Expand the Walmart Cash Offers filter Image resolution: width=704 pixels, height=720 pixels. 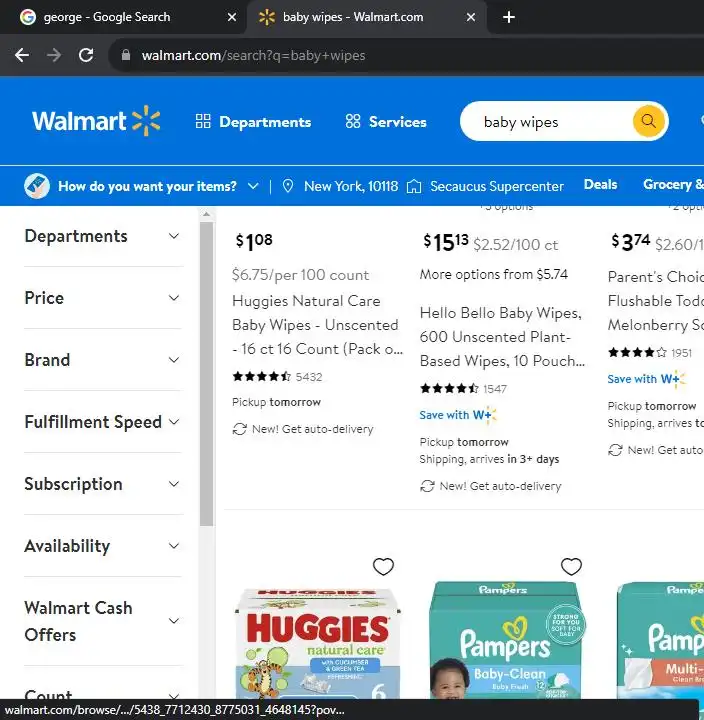102,621
